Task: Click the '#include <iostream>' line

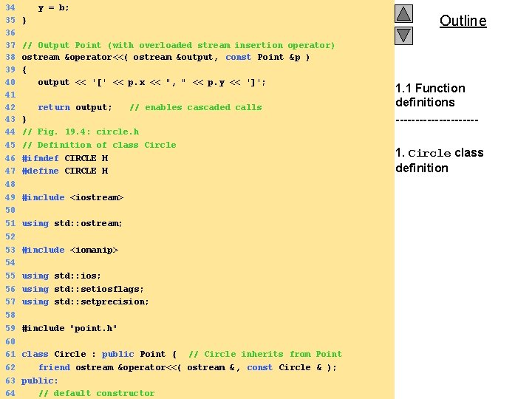Action: tap(72, 197)
